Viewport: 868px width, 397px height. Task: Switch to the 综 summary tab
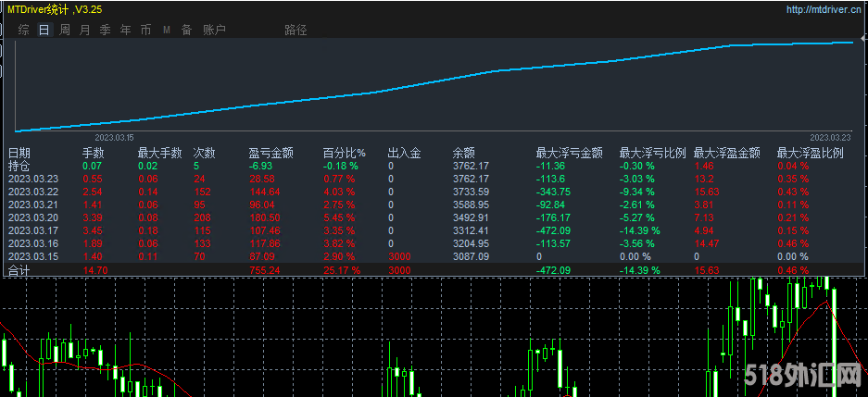[x=24, y=30]
